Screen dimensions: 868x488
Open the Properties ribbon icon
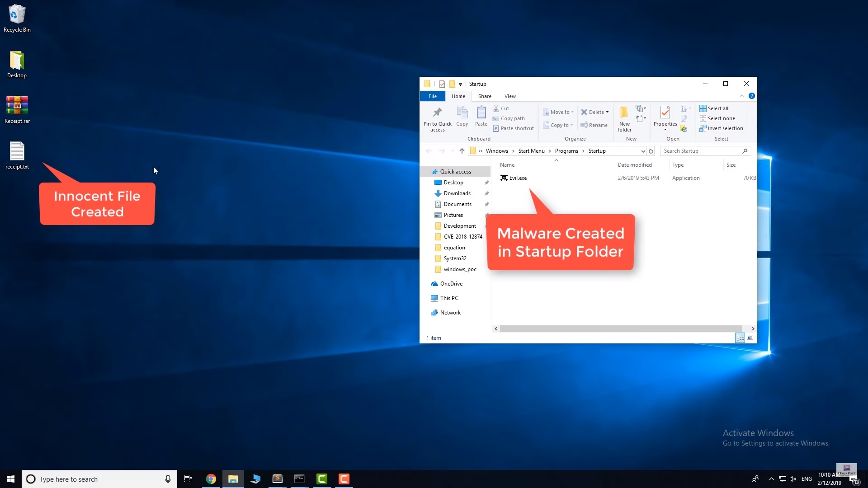pyautogui.click(x=665, y=113)
